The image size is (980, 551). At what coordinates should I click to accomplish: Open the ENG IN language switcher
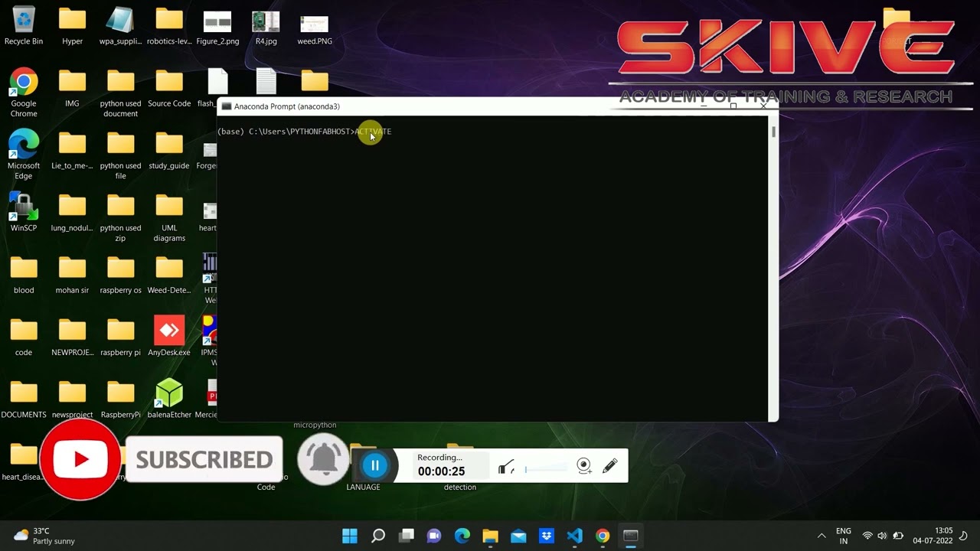[x=843, y=536]
